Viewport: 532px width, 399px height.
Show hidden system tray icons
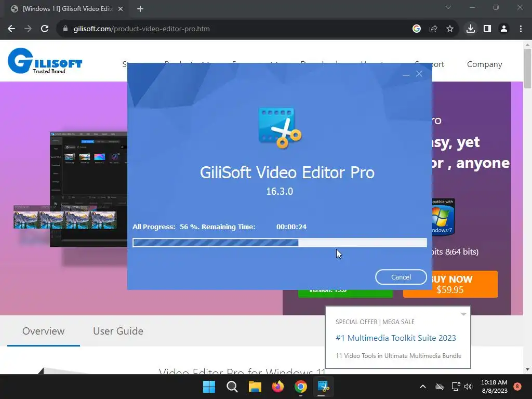[423, 387]
